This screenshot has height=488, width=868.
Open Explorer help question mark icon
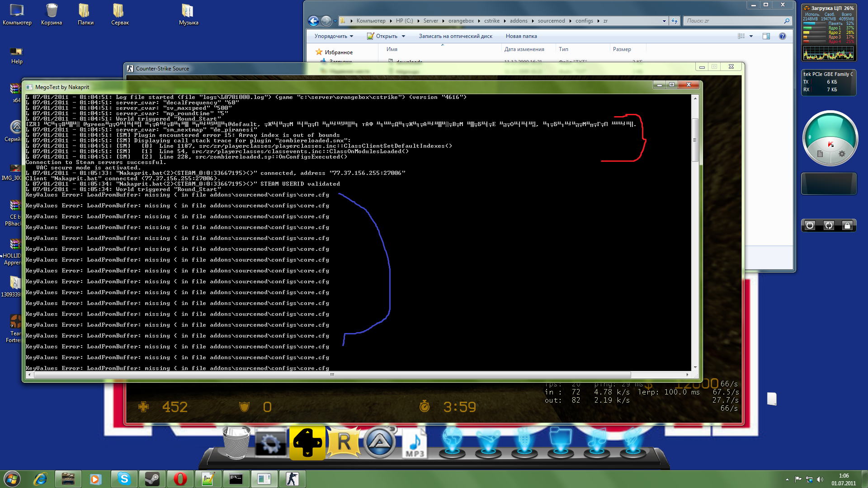(x=783, y=36)
